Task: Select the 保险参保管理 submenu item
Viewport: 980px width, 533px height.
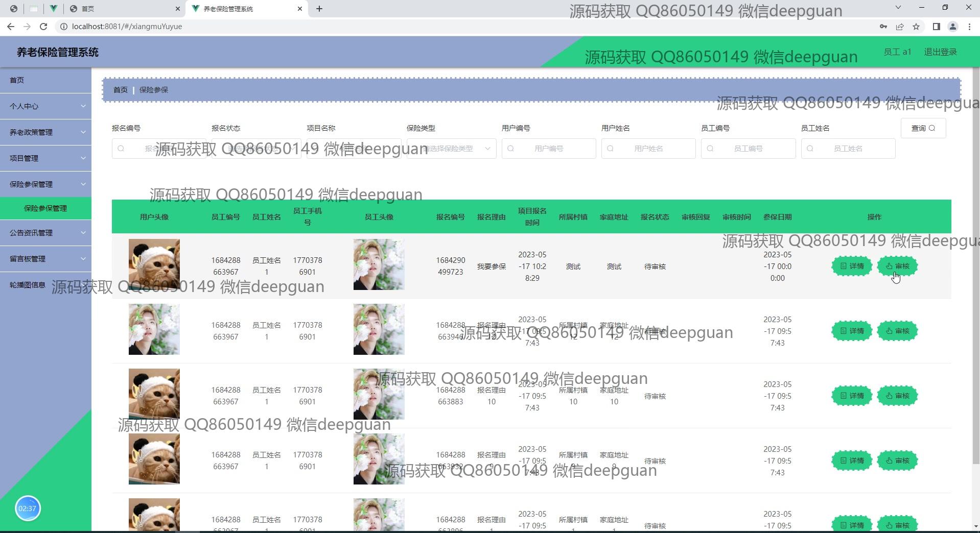Action: tap(45, 208)
